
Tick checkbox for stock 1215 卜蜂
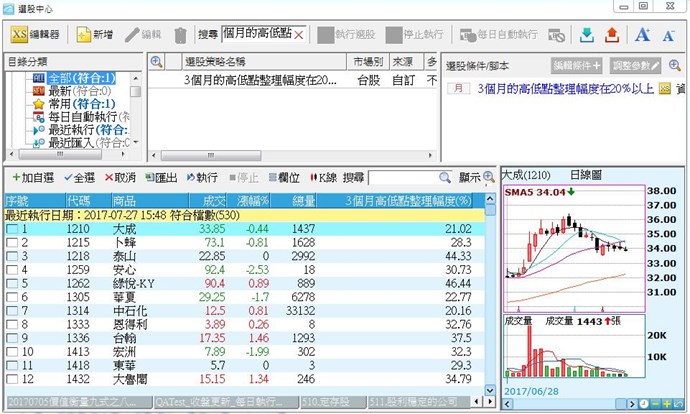pos(11,243)
